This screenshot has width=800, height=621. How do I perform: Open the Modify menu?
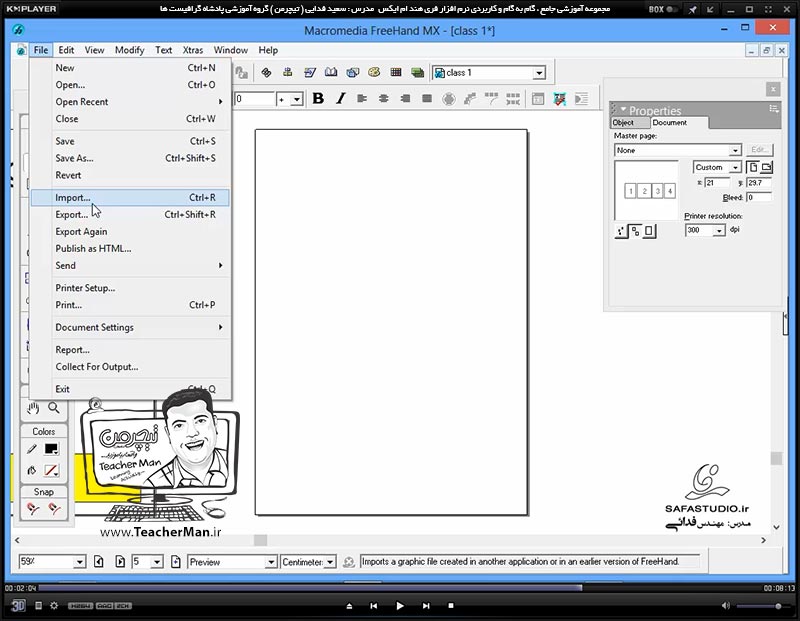coord(130,50)
